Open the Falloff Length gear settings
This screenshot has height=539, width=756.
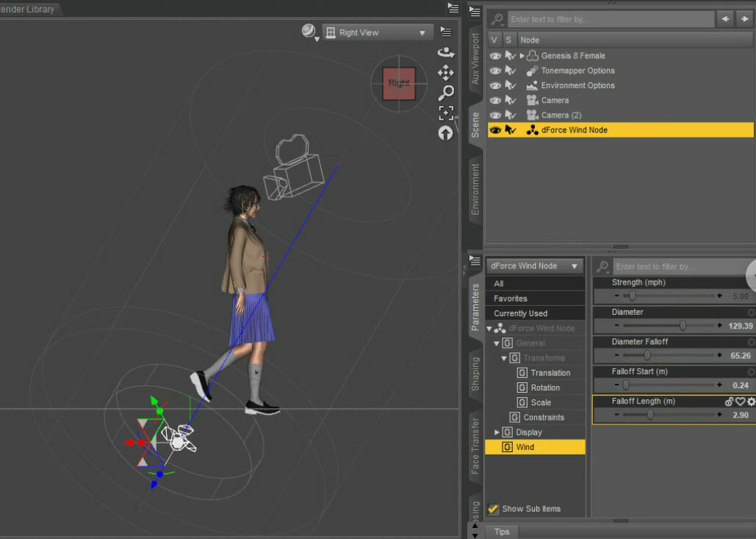[x=751, y=401]
